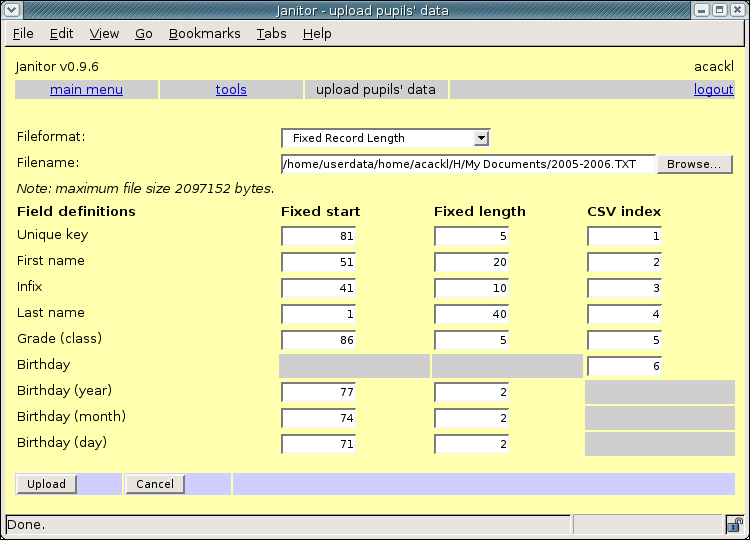750x540 pixels.
Task: Click the acackl username text
Action: pyautogui.click(x=714, y=66)
